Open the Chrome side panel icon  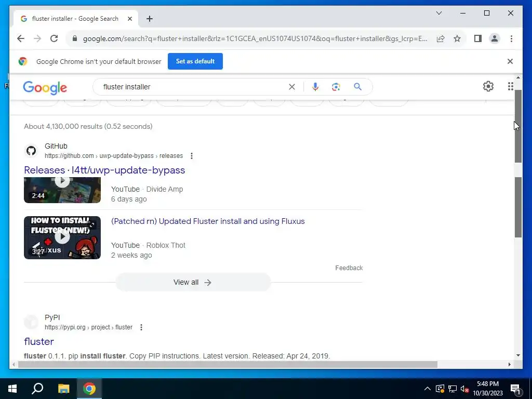coord(478,38)
